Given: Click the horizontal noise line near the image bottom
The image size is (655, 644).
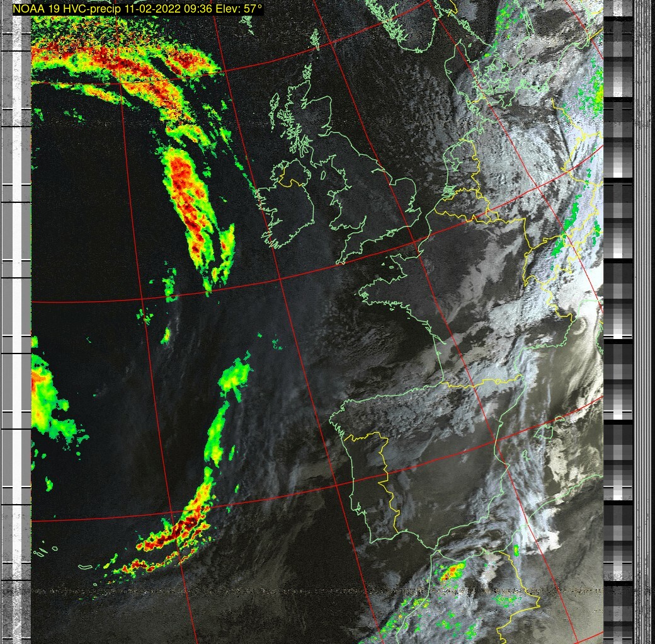Looking at the screenshot, I should click(315, 591).
